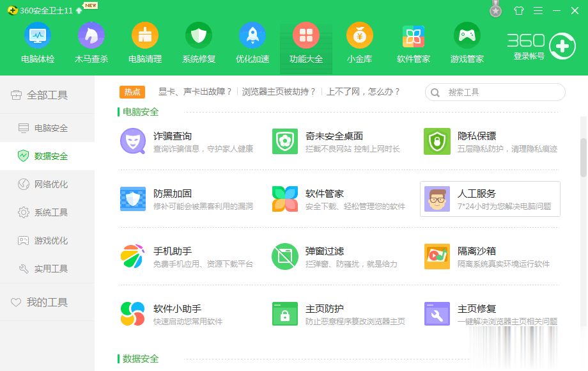This screenshot has height=371, width=588.
Task: Open the main menu hamburger icon
Action: [538, 10]
